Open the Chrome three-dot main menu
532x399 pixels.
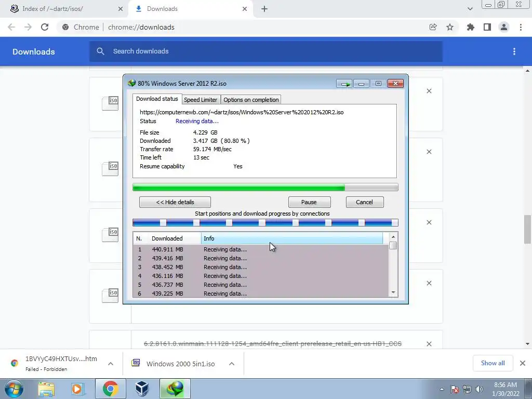coord(521,27)
